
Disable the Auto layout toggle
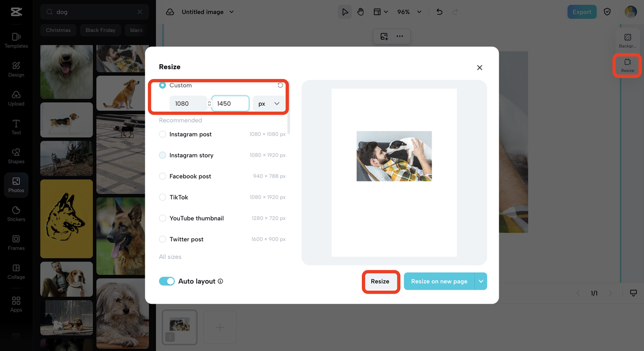point(167,281)
